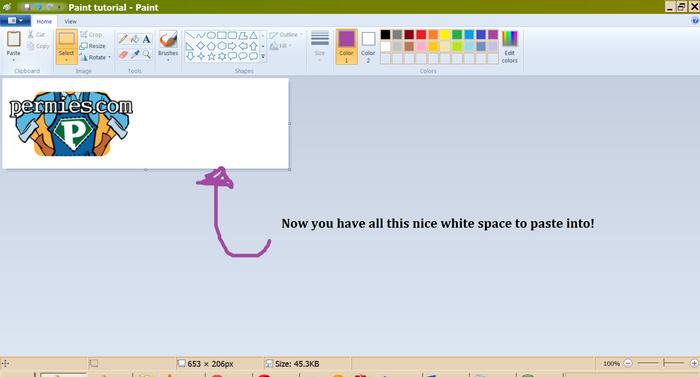Open the Rotate dropdown menu

95,57
